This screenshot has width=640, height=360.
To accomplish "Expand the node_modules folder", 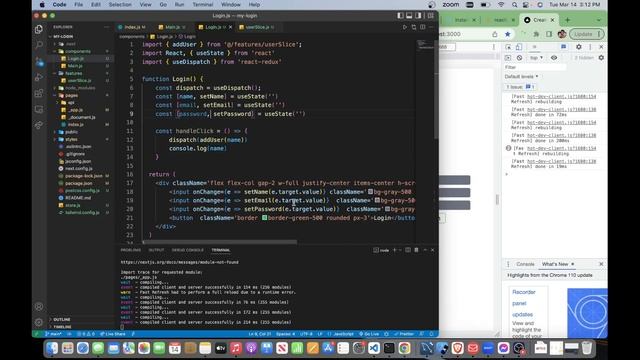I will point(80,88).
